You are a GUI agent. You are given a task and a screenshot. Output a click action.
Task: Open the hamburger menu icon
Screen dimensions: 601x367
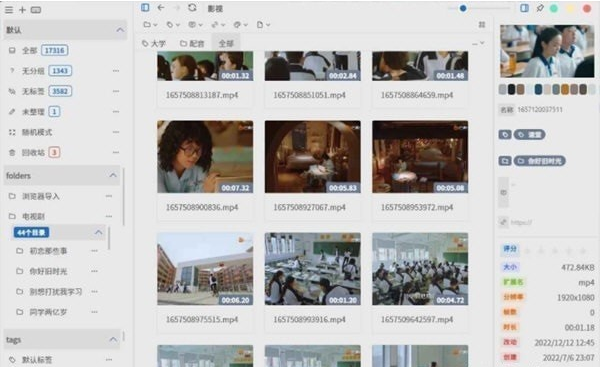tap(9, 10)
